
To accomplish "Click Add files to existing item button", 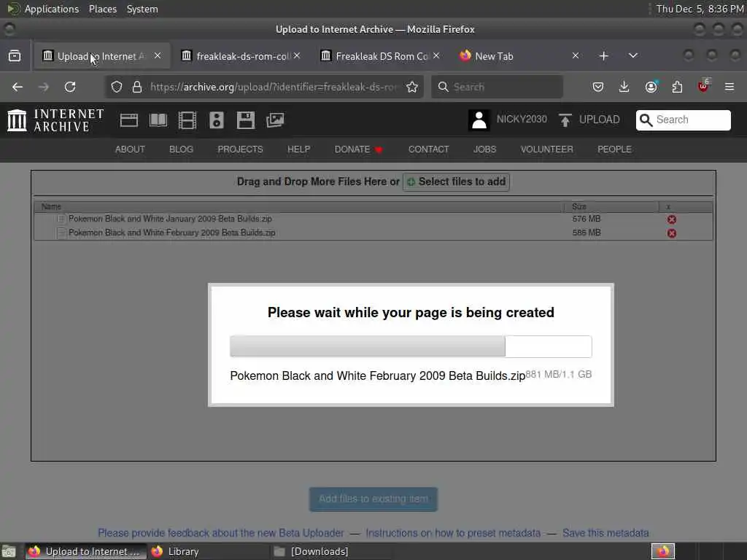I will point(373,499).
